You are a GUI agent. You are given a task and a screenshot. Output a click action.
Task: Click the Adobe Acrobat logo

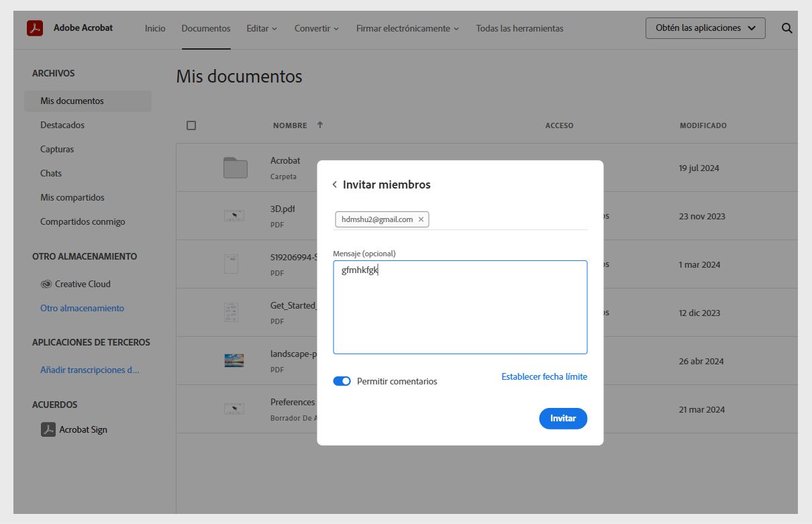point(34,28)
